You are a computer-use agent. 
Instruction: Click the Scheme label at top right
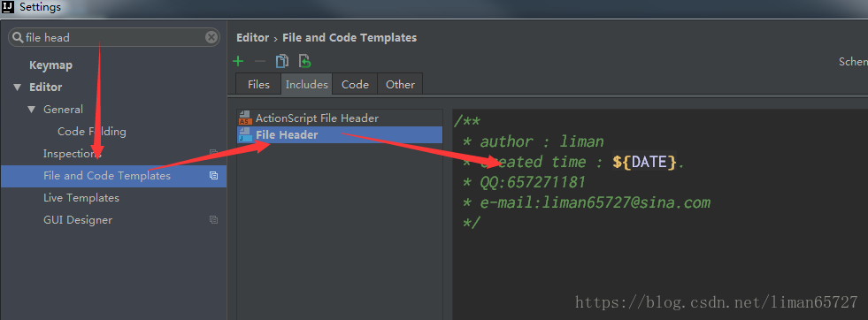(x=853, y=61)
